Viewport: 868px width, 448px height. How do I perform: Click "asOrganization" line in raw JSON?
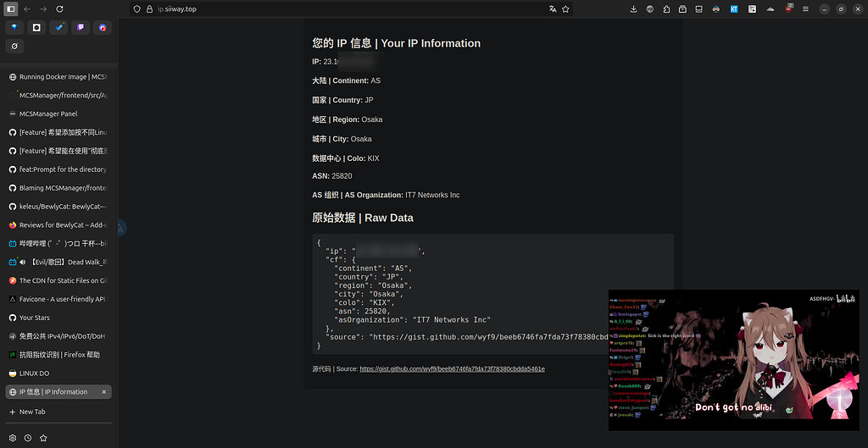tap(413, 319)
